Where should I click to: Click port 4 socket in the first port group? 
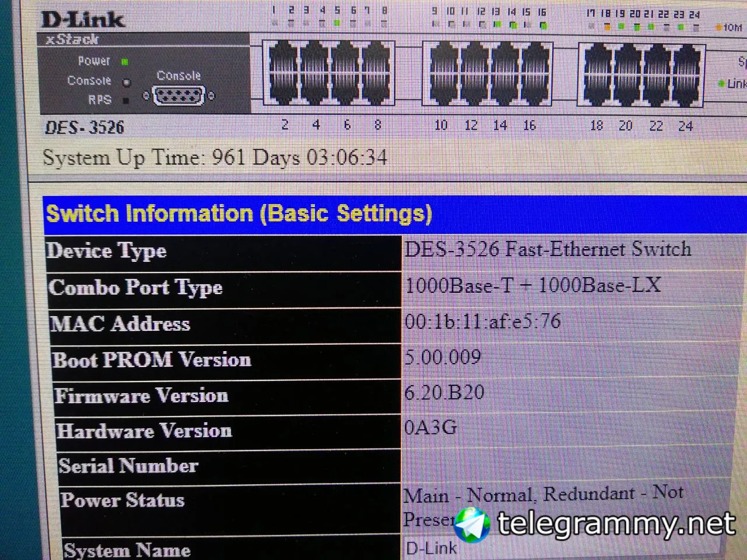point(314,89)
